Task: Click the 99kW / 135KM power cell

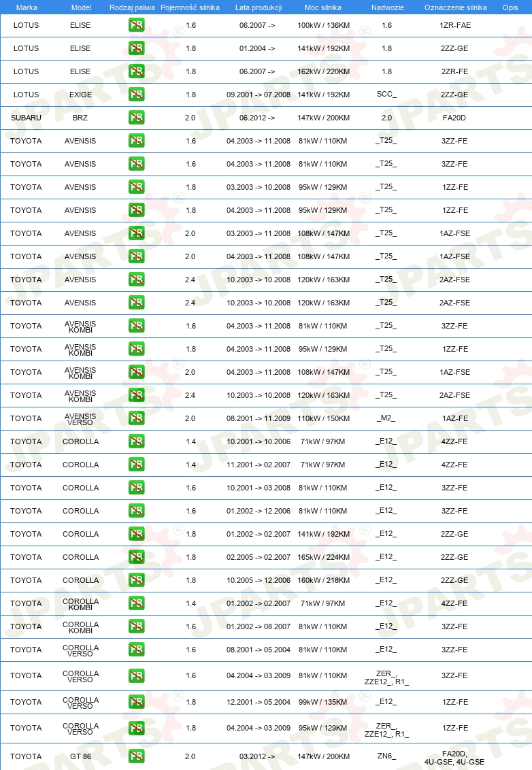Action: coord(322,702)
